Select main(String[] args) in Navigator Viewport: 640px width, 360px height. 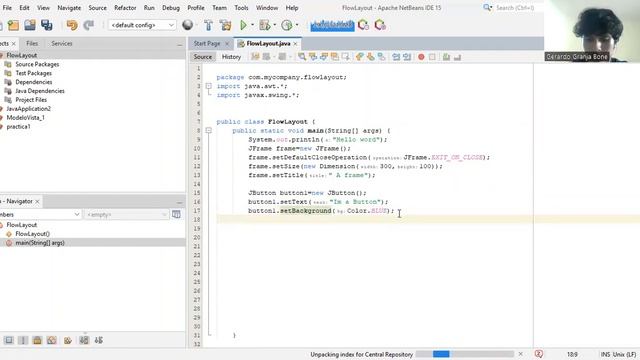[40, 243]
